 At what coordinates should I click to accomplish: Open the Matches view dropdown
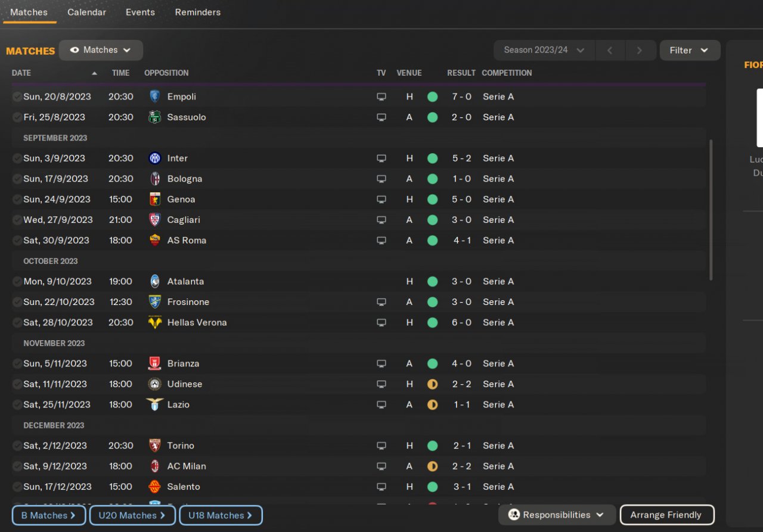click(x=101, y=51)
